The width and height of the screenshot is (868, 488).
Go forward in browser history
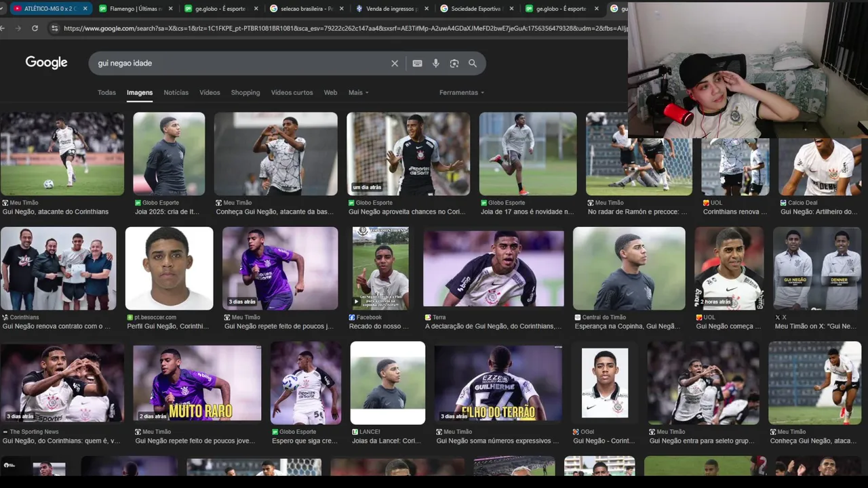point(18,28)
